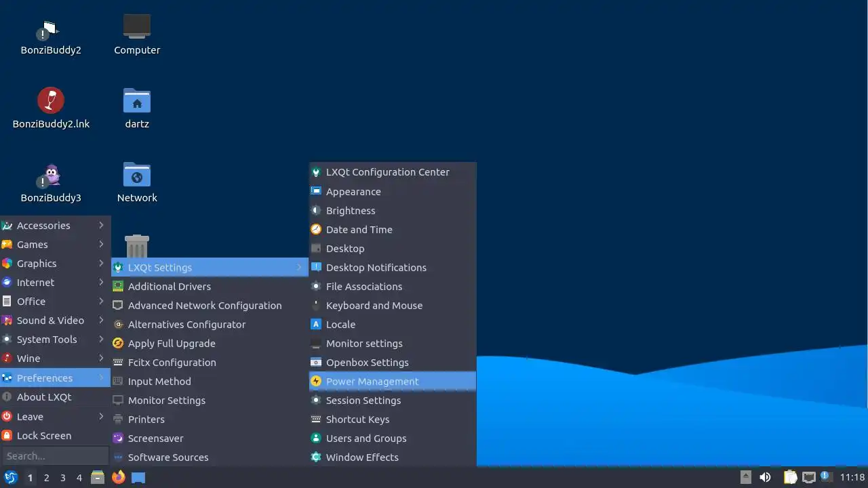Open LXQt Configuration Center

point(393,171)
